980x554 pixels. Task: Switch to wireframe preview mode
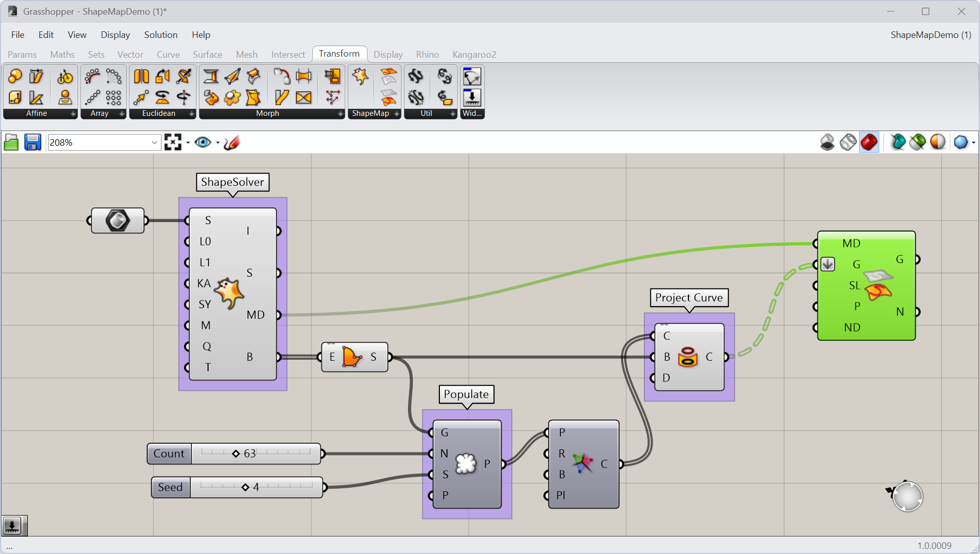[848, 142]
